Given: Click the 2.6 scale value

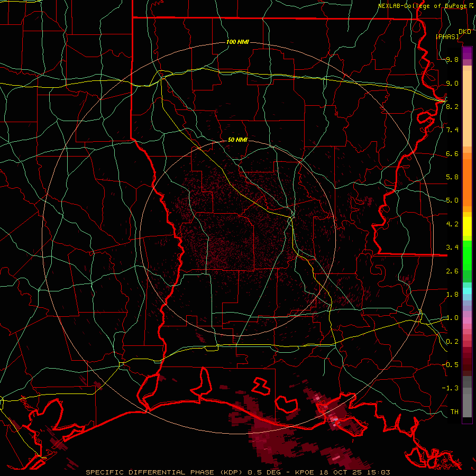Looking at the screenshot, I should point(452,271).
